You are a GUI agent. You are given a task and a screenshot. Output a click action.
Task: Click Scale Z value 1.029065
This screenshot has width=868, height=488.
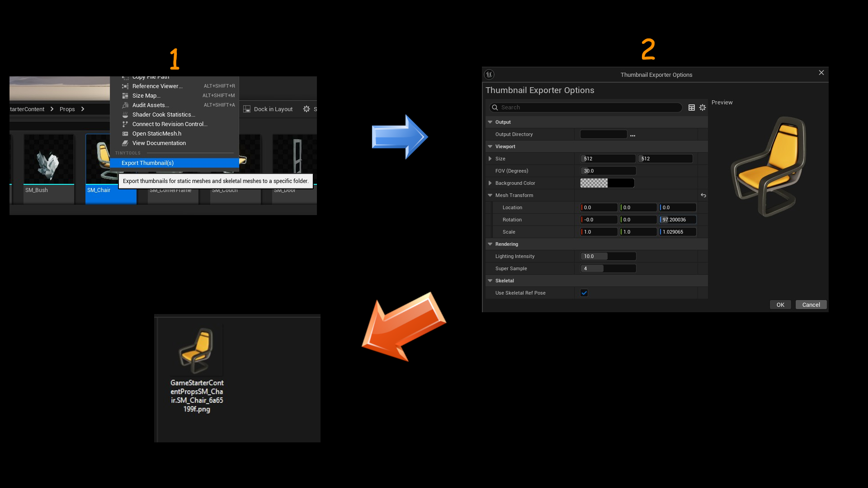[x=678, y=232]
